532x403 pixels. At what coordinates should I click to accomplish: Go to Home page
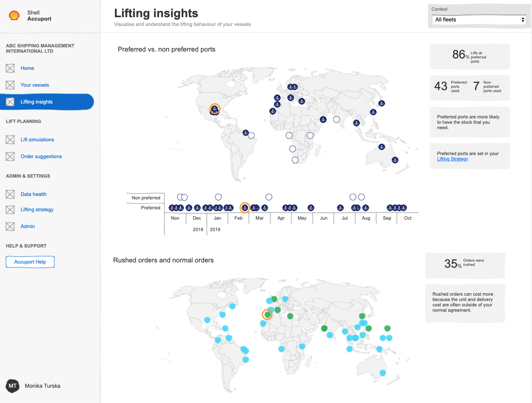27,68
